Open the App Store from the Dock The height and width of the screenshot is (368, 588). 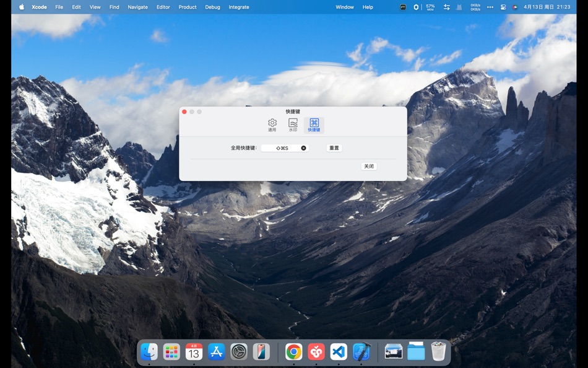216,351
